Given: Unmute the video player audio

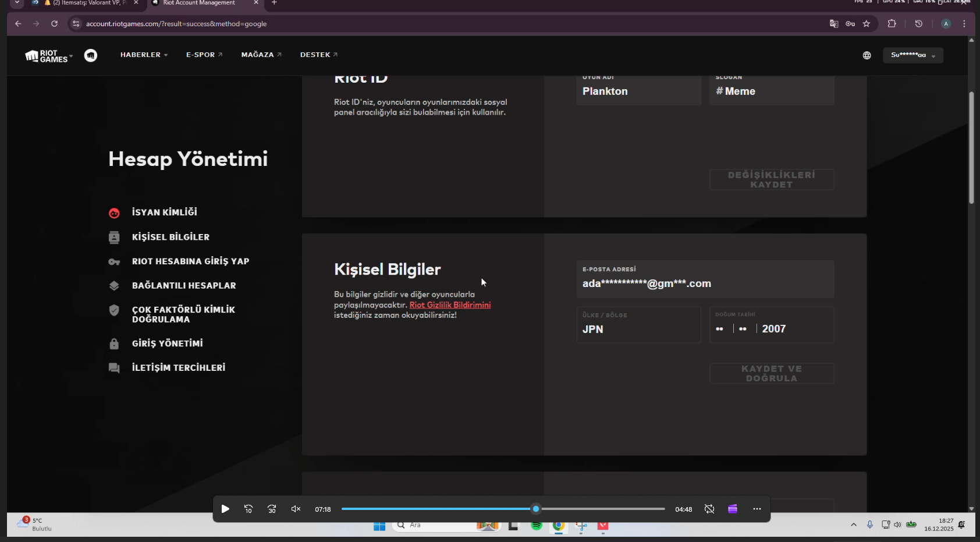Looking at the screenshot, I should point(296,509).
